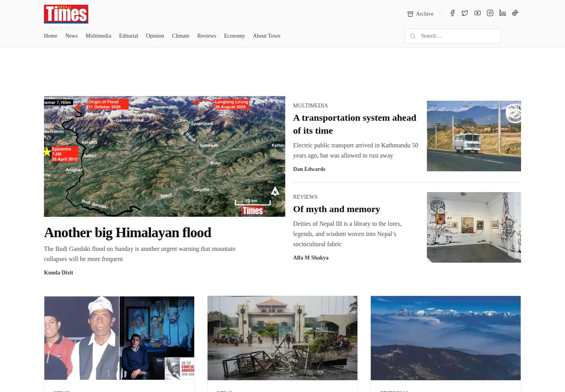Screen dimensions: 565x392
Task: Open the Reviews menu item
Action: click(207, 36)
